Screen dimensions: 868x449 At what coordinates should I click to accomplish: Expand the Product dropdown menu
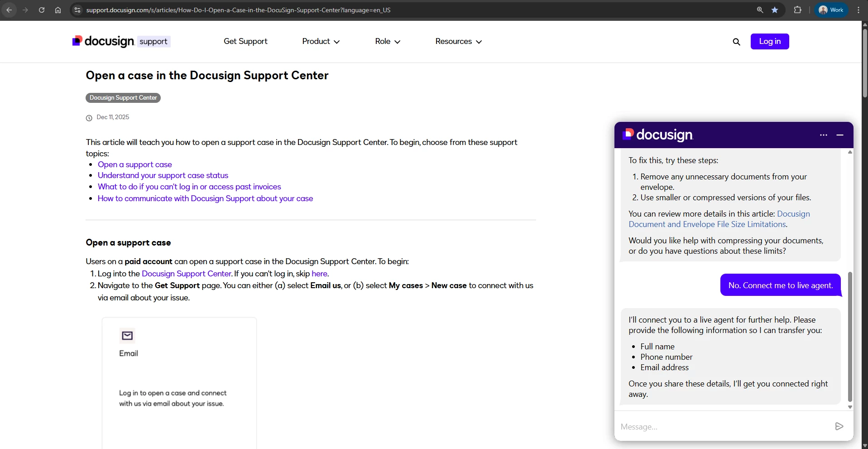[321, 41]
